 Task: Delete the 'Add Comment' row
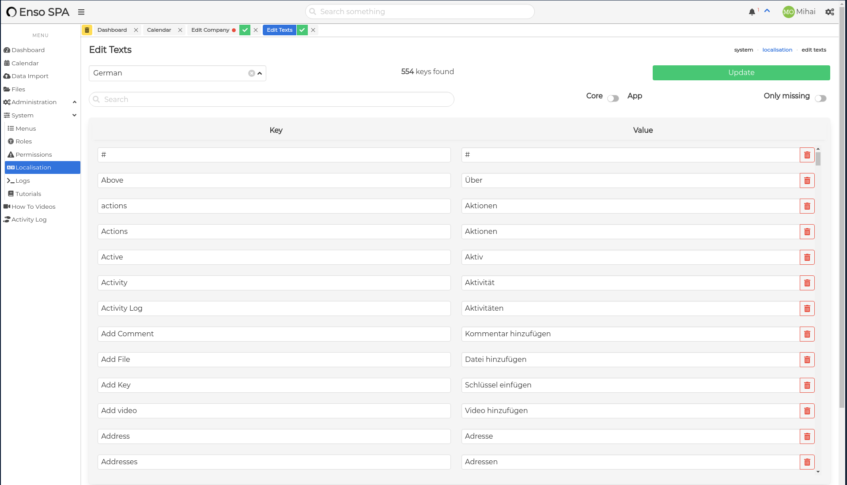click(x=807, y=334)
